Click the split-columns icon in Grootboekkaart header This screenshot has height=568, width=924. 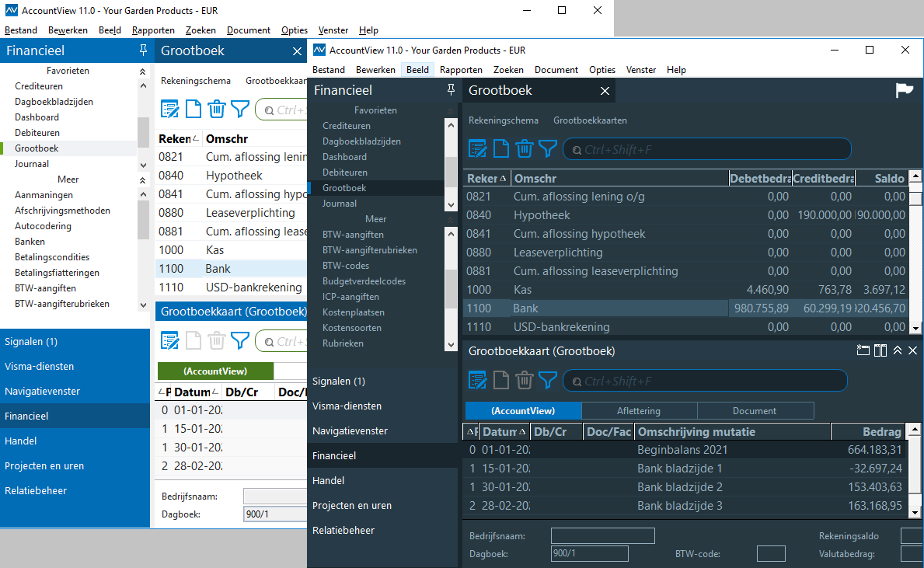pyautogui.click(x=880, y=351)
